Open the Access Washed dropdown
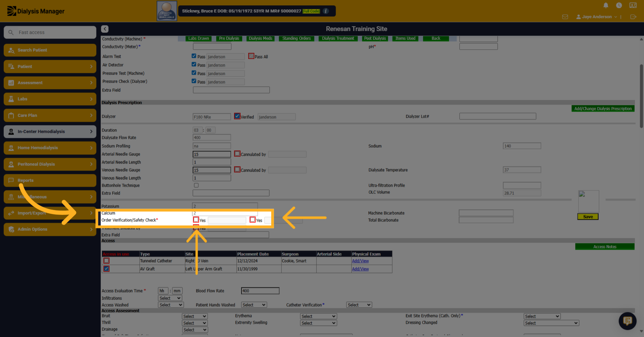 [171, 305]
